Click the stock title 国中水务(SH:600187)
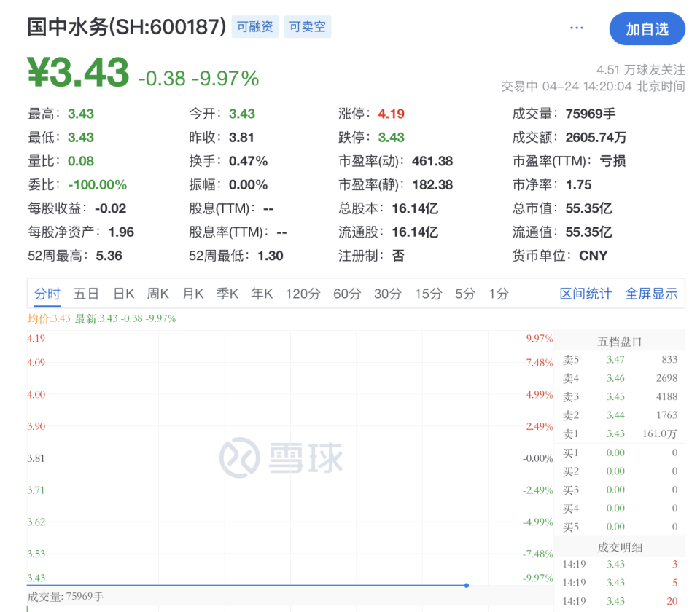Viewport: 700px width, 612px height. (127, 27)
